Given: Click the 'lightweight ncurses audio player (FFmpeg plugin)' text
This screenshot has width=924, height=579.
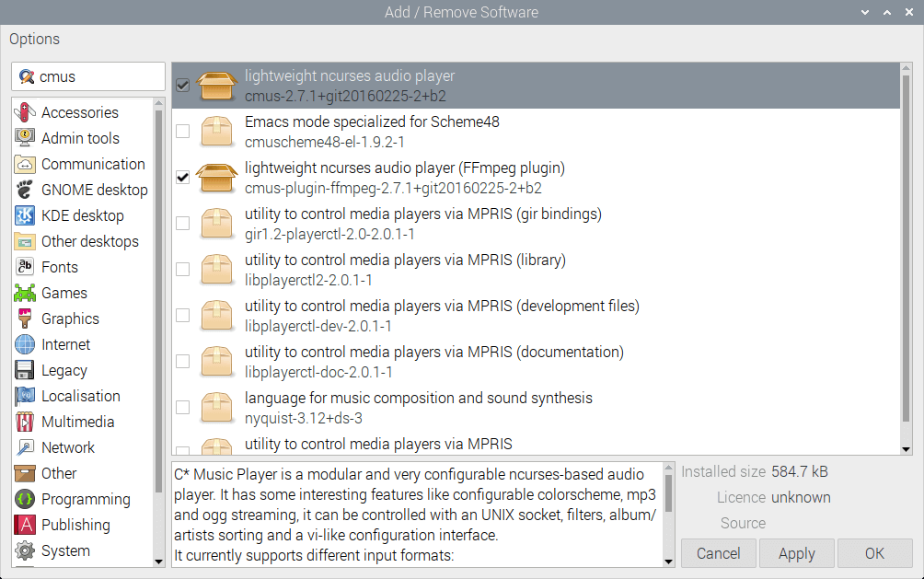Looking at the screenshot, I should click(x=405, y=168).
